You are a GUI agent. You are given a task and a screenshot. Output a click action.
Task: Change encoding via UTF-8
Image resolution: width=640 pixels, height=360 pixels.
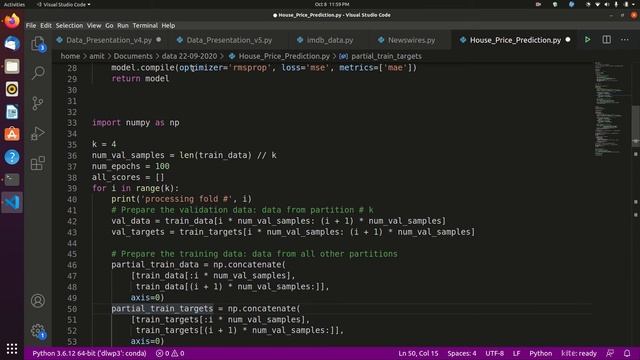tap(494, 353)
